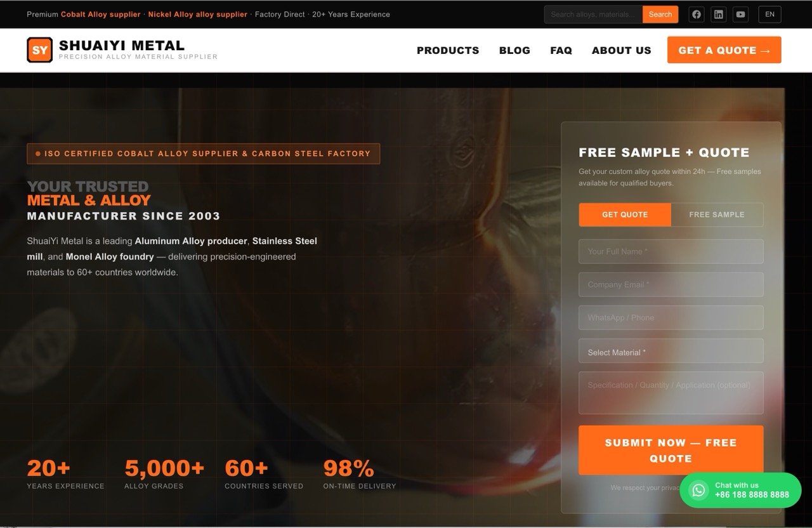Open the FAQ menu item

(561, 50)
